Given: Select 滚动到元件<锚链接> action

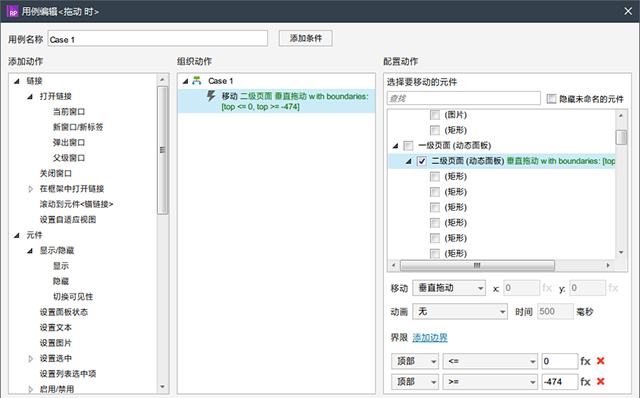Looking at the screenshot, I should [x=76, y=204].
